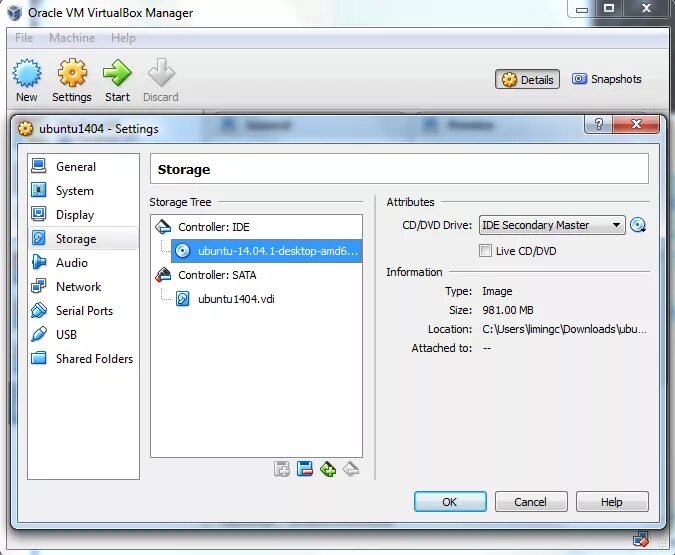Click the Help button in Settings dialog
675x555 pixels.
coord(612,502)
